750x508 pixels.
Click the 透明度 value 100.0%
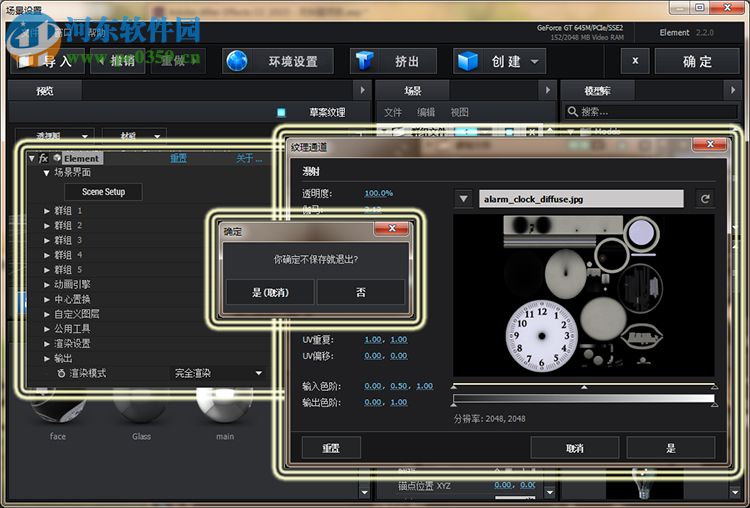click(378, 193)
